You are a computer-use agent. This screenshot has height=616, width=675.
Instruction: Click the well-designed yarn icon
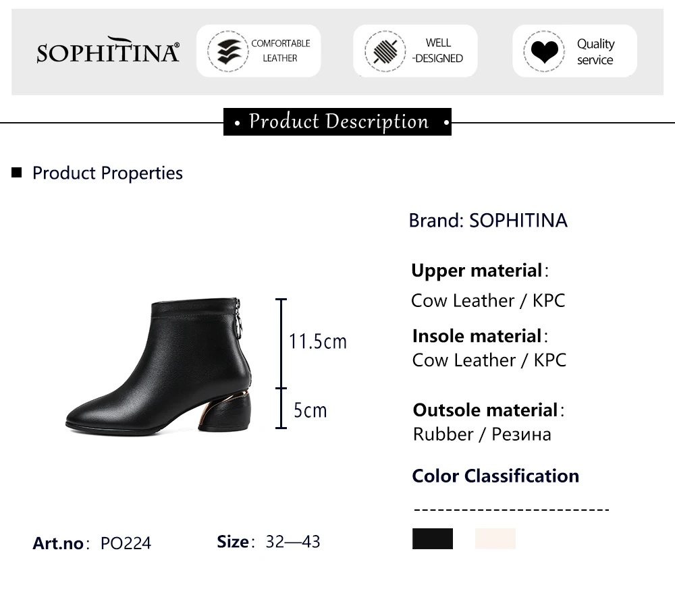pos(385,51)
